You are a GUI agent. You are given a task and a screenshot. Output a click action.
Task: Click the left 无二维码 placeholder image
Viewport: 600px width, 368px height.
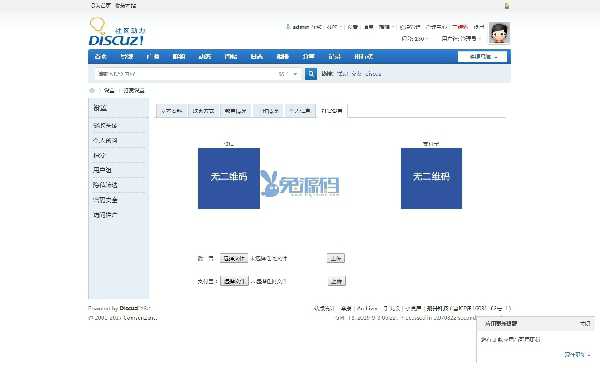coord(229,178)
